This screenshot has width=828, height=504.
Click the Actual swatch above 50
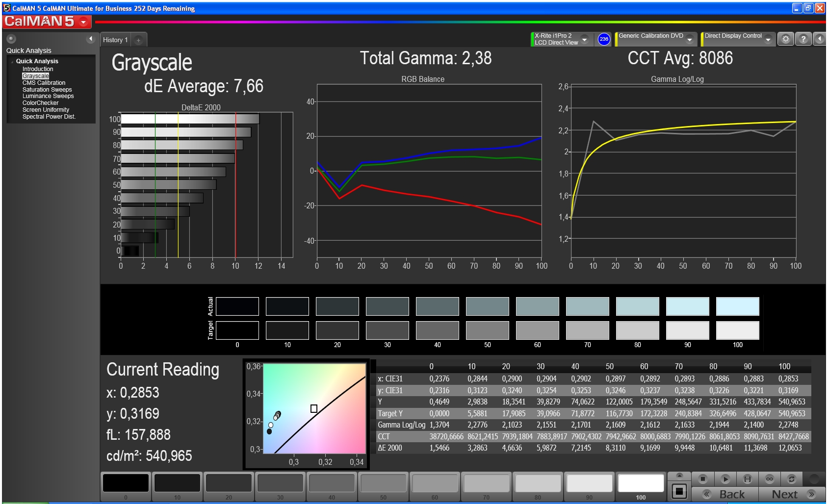(488, 306)
